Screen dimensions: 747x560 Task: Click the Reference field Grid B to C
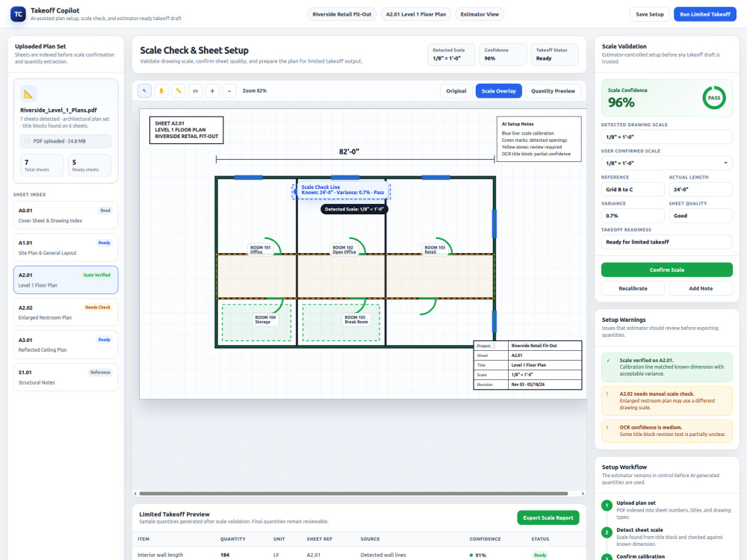633,189
